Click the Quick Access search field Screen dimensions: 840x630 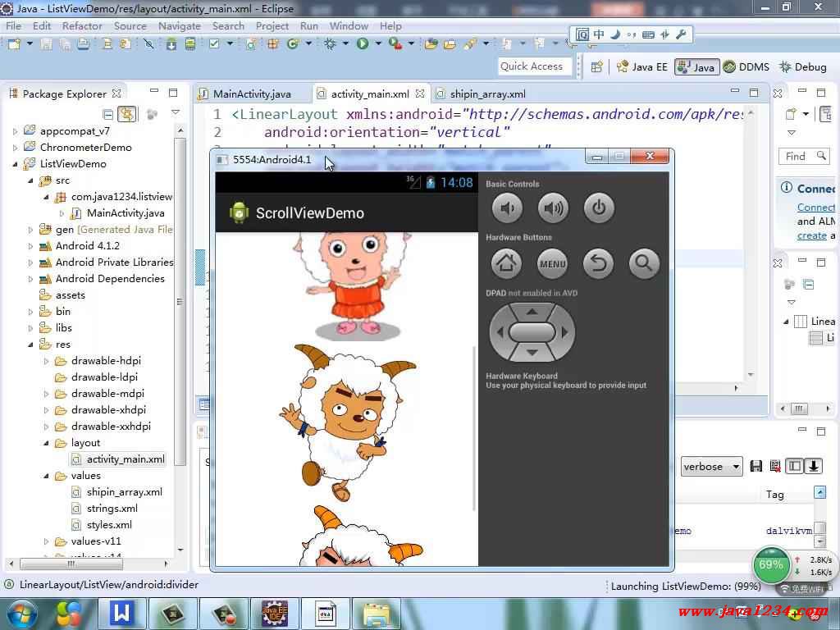coord(534,66)
